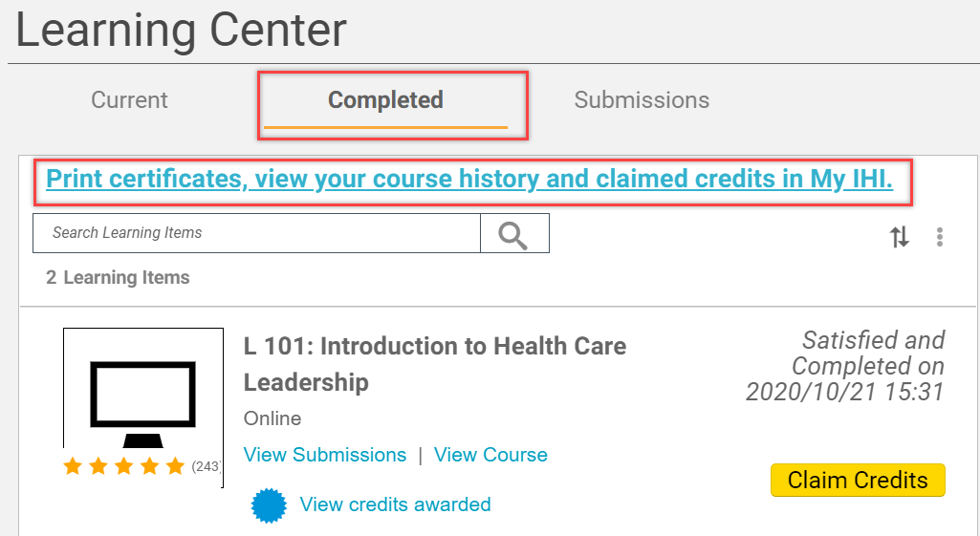The image size is (980, 536).
Task: Click the fifth orange rating star
Action: (174, 466)
